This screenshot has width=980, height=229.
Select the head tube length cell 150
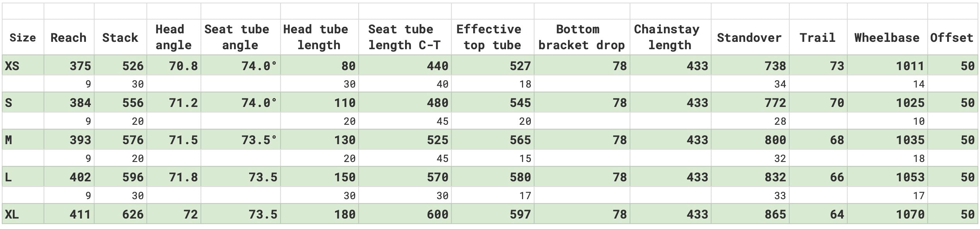[344, 177]
